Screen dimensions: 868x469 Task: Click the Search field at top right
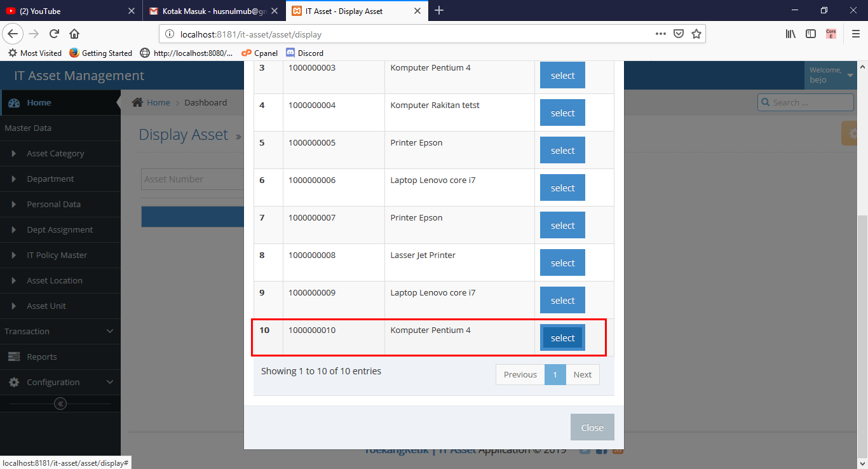coord(805,102)
